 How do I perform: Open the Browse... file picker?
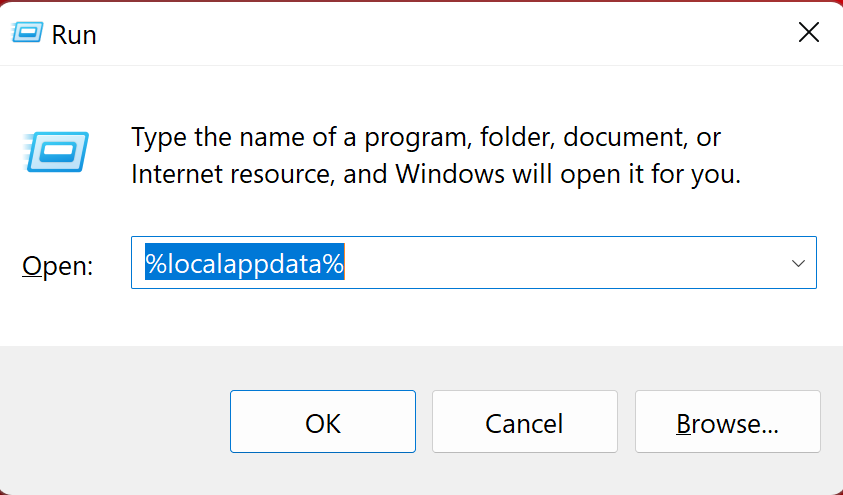(x=727, y=423)
